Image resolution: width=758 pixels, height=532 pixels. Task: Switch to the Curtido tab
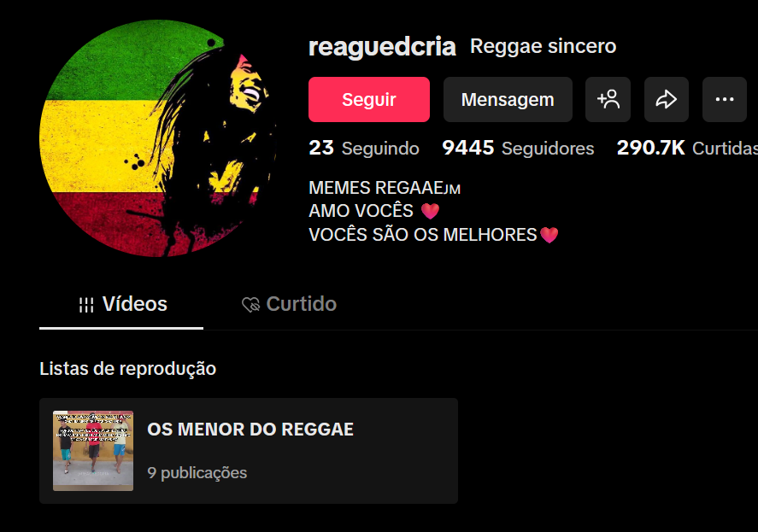click(x=289, y=304)
